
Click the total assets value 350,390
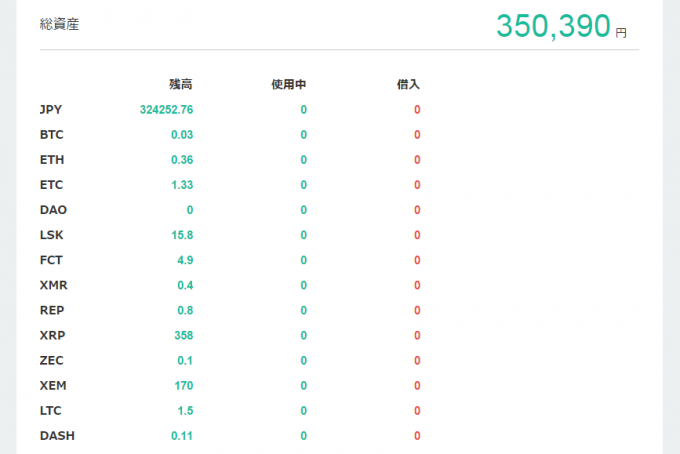click(x=553, y=26)
